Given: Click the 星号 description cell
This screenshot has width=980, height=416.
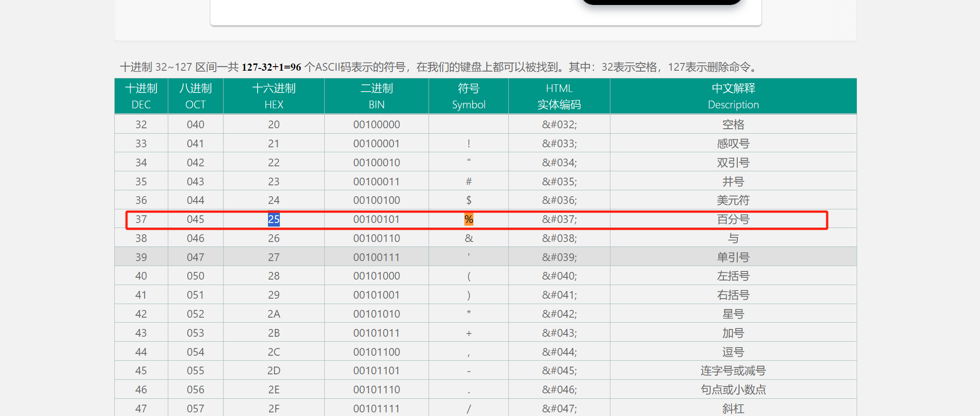Looking at the screenshot, I should point(733,314).
